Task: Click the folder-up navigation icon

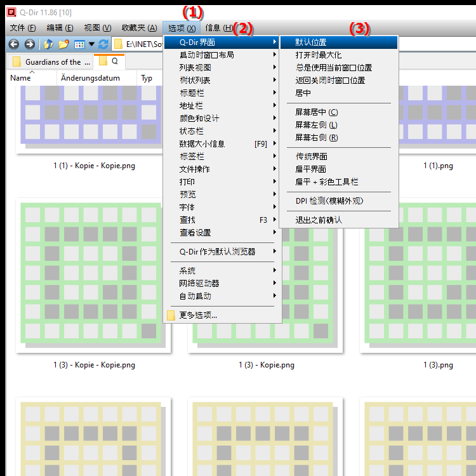Action: 48,44
